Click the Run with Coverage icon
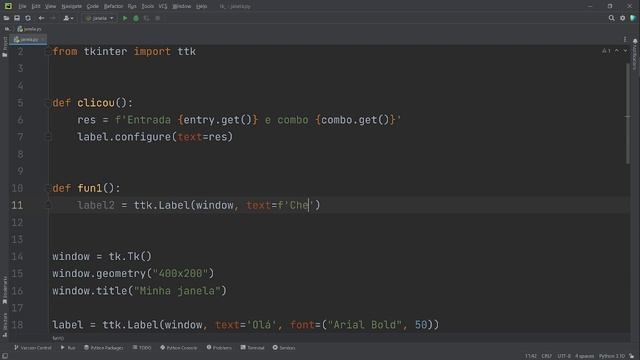Screen dimensions: 640x360 click(x=147, y=18)
